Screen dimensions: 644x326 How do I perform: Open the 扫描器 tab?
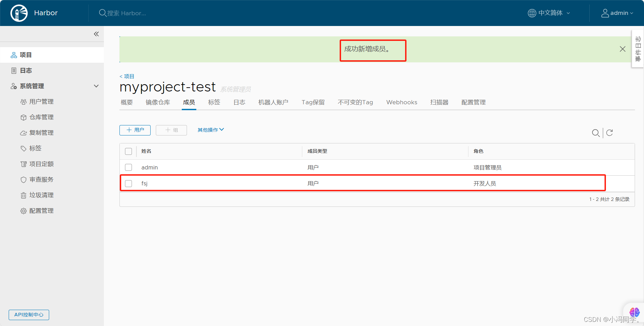(x=439, y=102)
